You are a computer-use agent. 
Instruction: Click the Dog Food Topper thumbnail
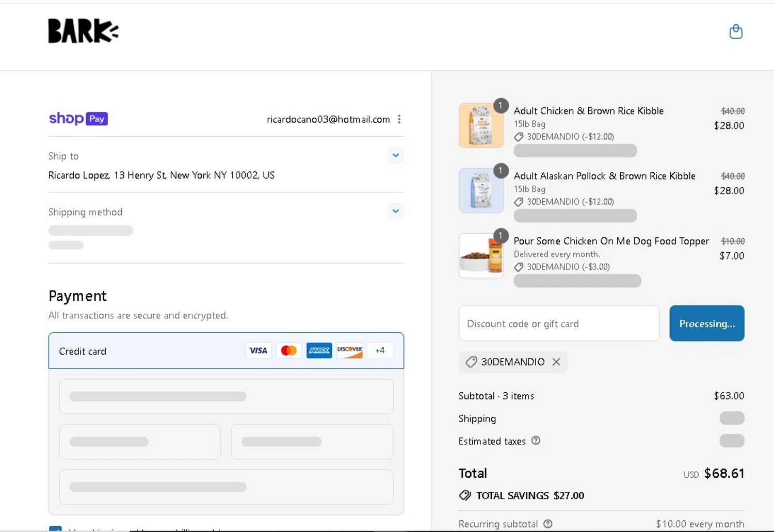[481, 255]
